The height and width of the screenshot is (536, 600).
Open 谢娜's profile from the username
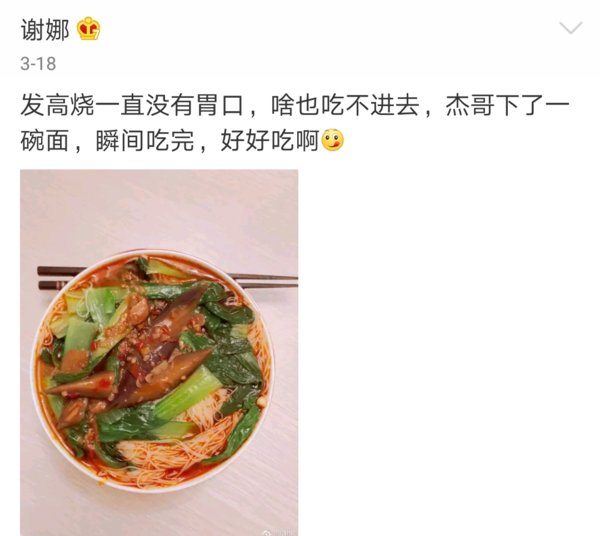click(45, 29)
